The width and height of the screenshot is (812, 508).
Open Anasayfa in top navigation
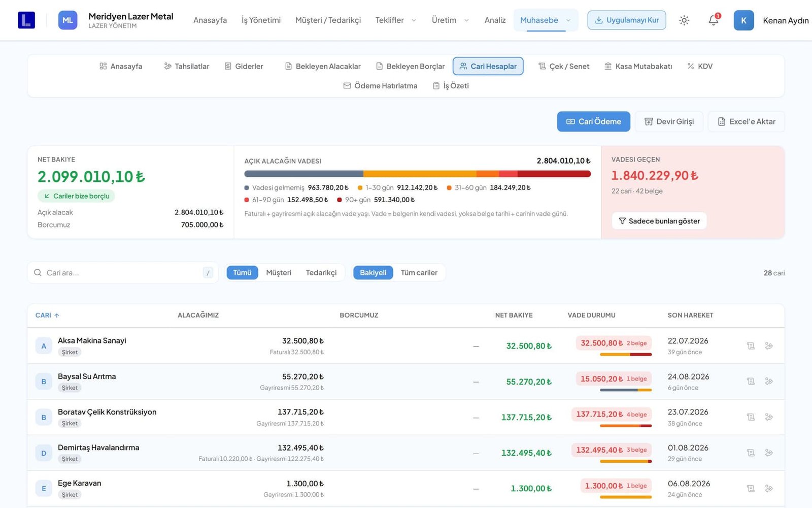pyautogui.click(x=210, y=20)
